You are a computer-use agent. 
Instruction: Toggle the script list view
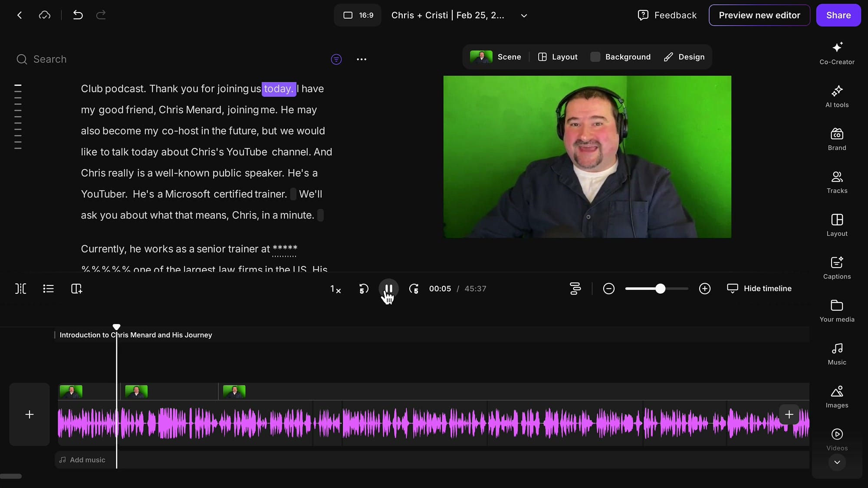pyautogui.click(x=48, y=288)
